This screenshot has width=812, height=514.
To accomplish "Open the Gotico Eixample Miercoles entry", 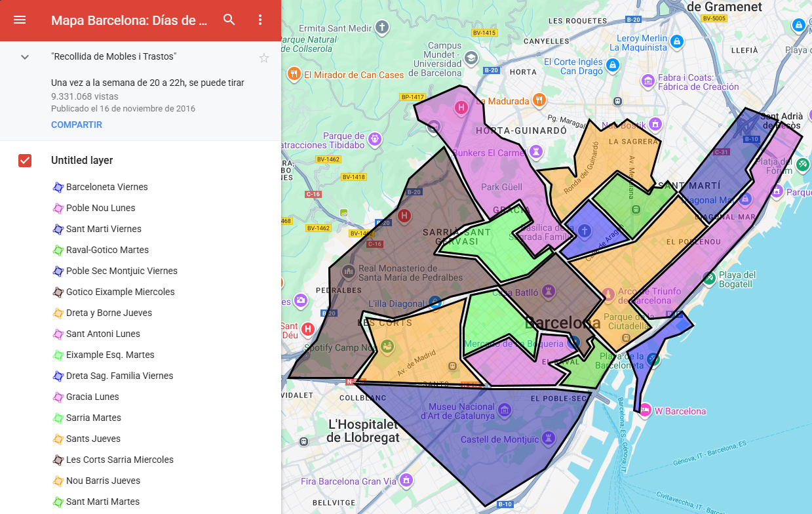I will coord(120,292).
